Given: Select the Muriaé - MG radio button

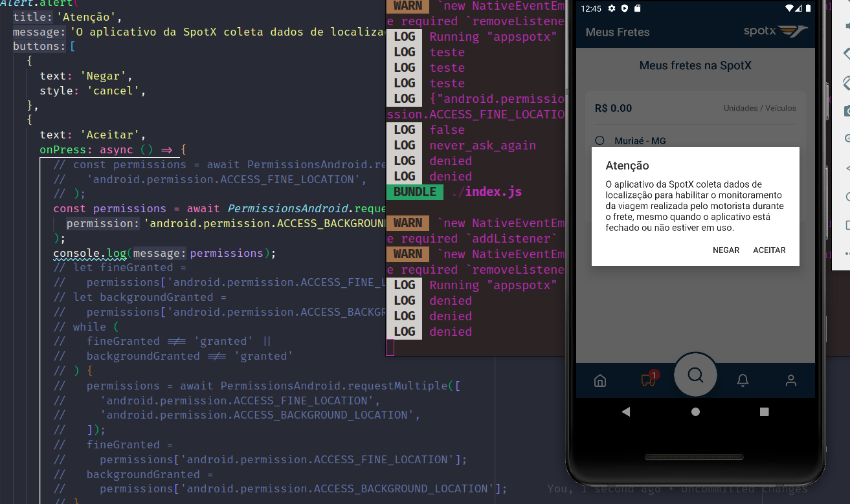Looking at the screenshot, I should 599,140.
